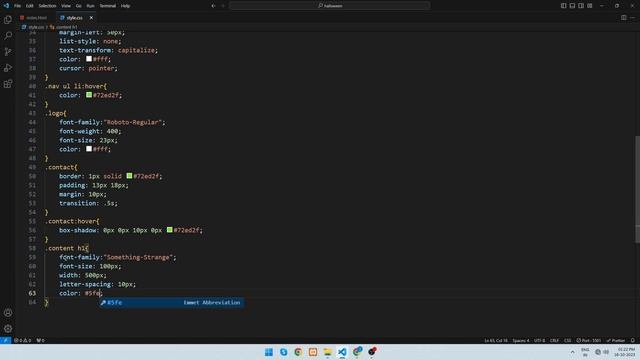The height and width of the screenshot is (360, 640).
Task: Open green #72ed2f swatch on line 41
Action: pos(89,95)
